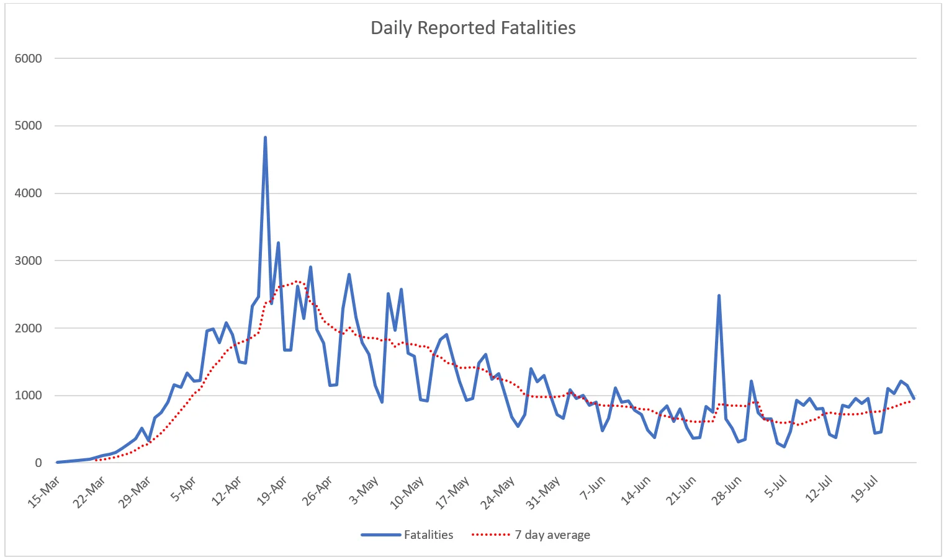Click the 5-Jul date axis label
This screenshot has width=944, height=560.
click(x=776, y=487)
